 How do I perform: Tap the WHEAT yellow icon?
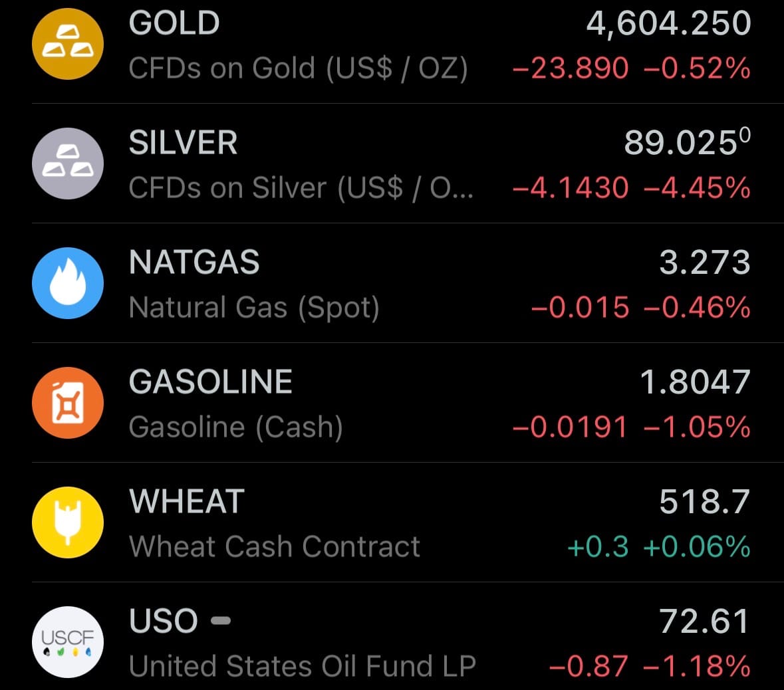[x=68, y=522]
